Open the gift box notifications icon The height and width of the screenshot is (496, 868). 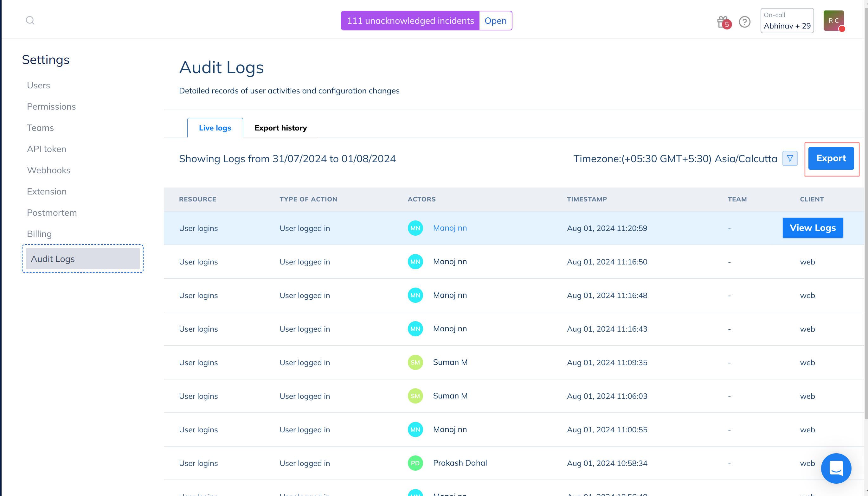click(x=722, y=22)
